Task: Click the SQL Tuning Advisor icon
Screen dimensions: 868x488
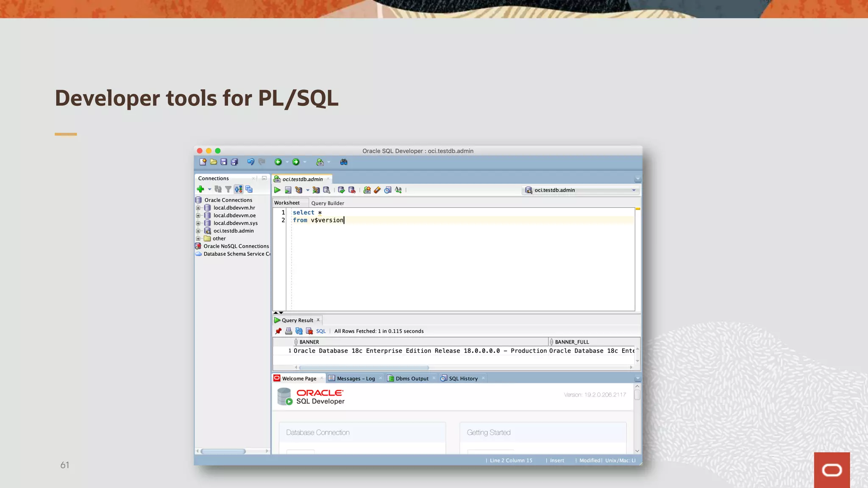Action: coord(326,190)
